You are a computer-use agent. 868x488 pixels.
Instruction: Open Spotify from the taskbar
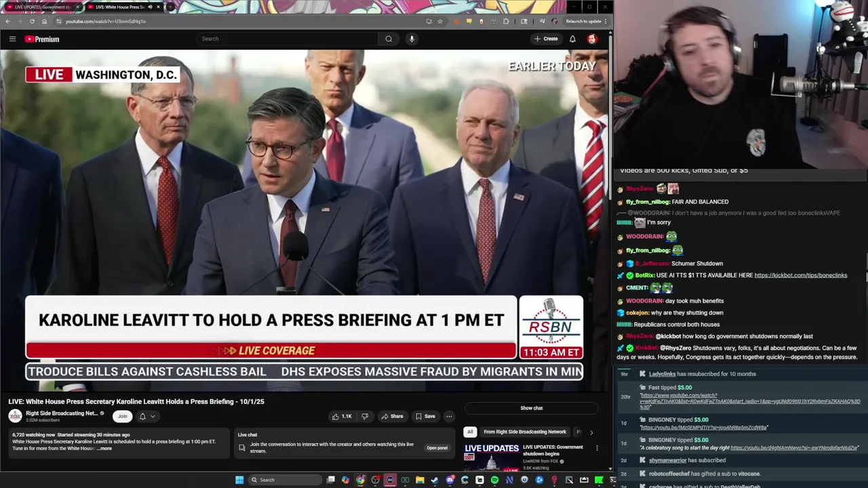pyautogui.click(x=494, y=480)
